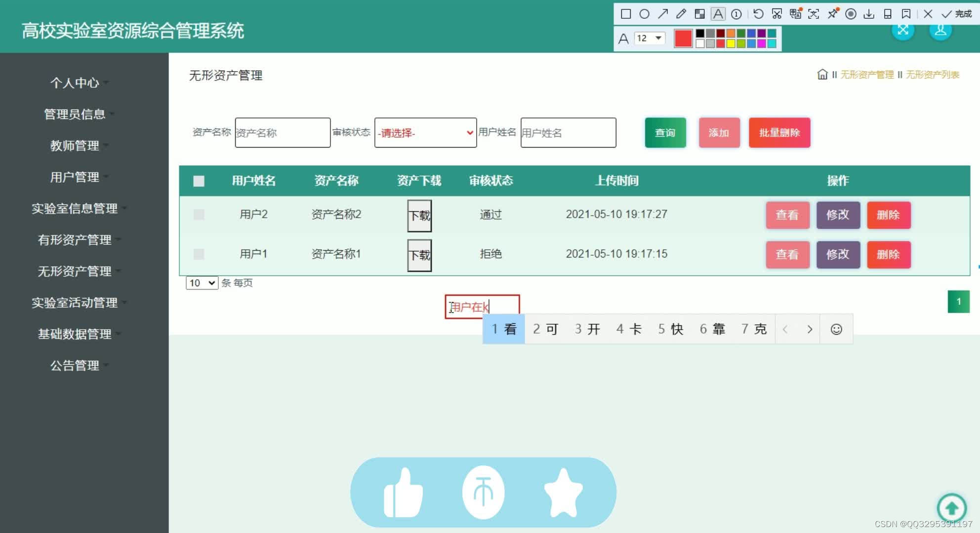Screen dimensions: 980x533
Task: Click 查看 for 用户2 row
Action: [787, 215]
